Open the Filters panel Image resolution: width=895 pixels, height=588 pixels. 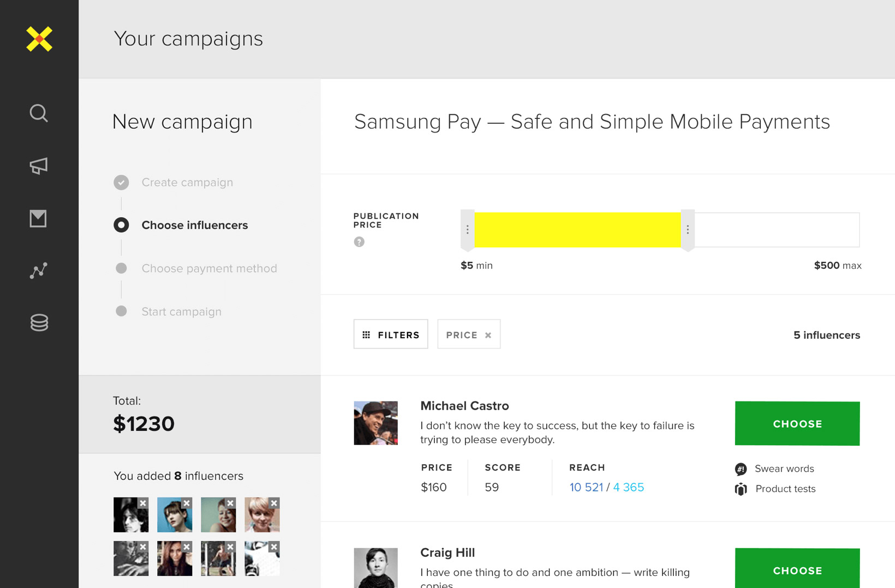(x=391, y=334)
